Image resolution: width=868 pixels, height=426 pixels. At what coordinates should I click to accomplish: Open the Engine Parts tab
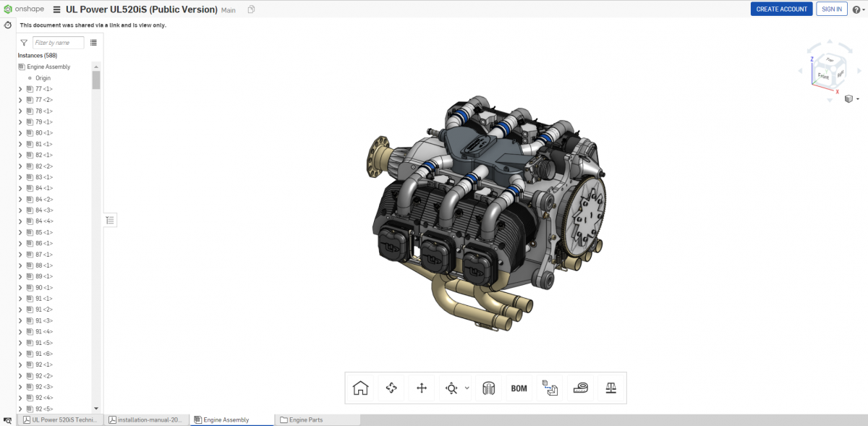(318, 419)
